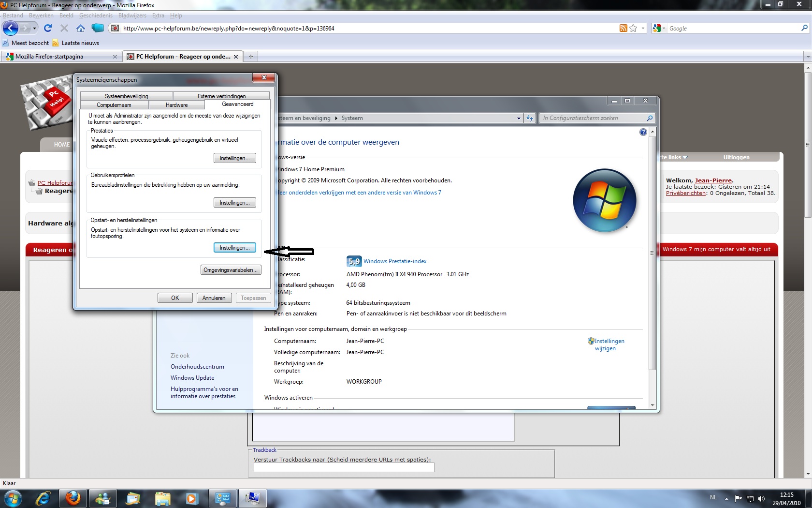Bookmark page with the star icon

[633, 28]
